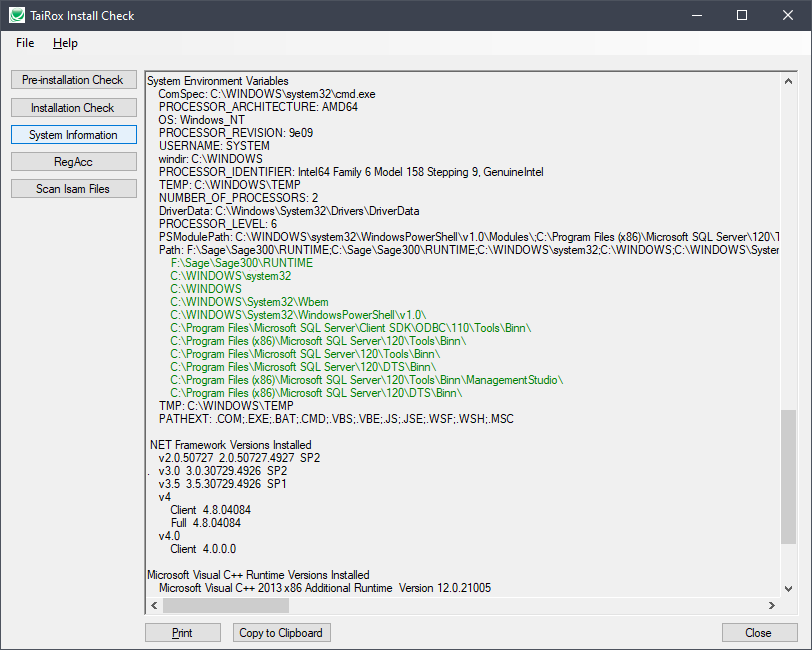812x650 pixels.
Task: Click the horizontal scrollbar right arrow
Action: [x=772, y=605]
